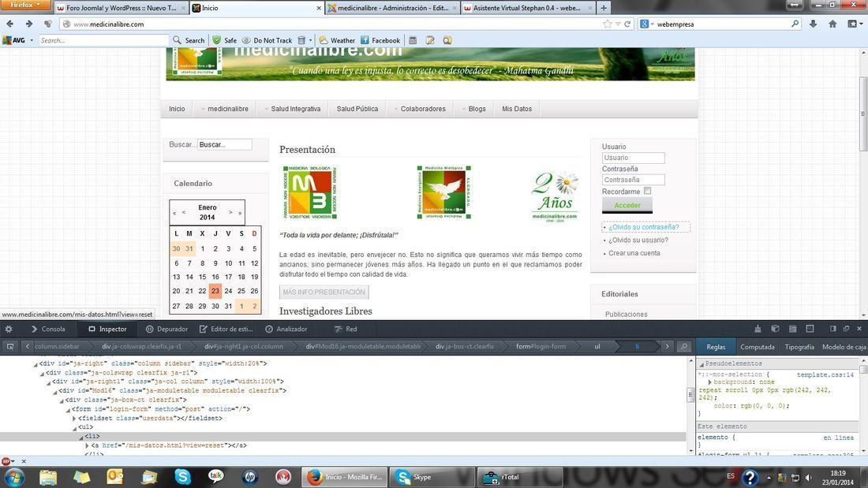Expand the a href mis-datos node
Screen dimensions: 868x488
click(88, 445)
